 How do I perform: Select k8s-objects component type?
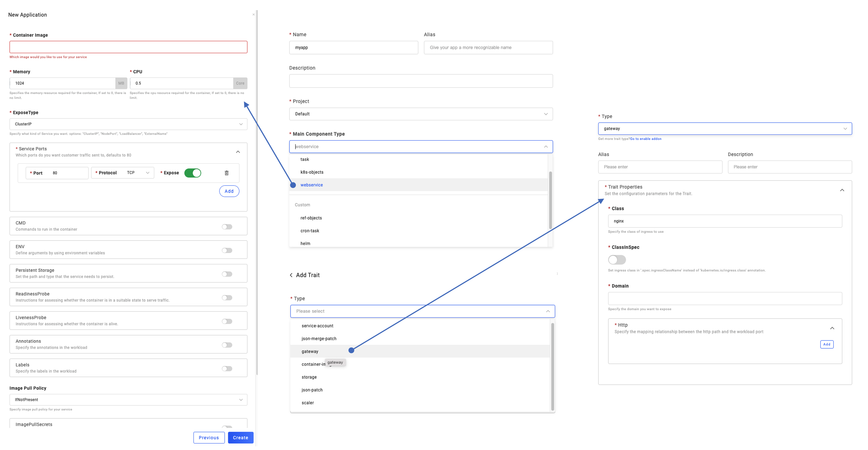(312, 172)
